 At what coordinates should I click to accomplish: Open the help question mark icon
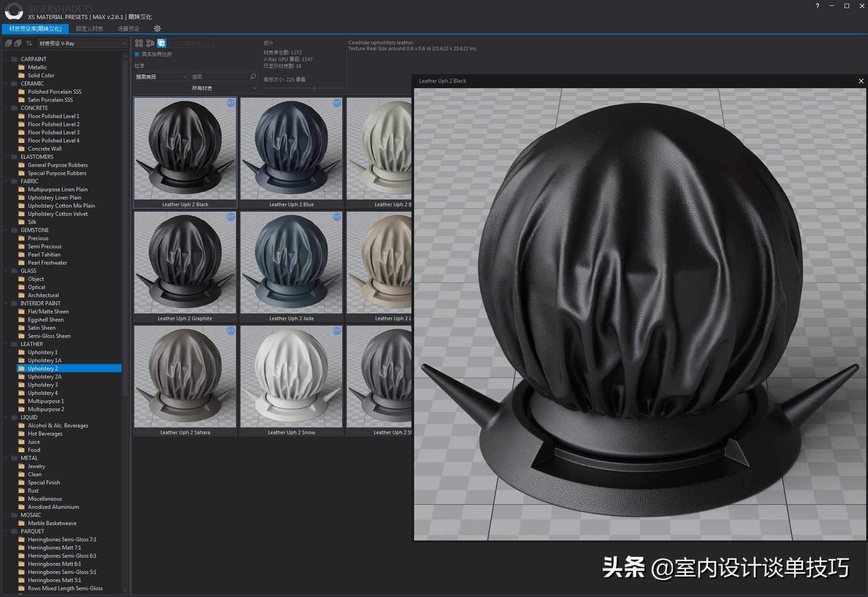click(x=817, y=6)
